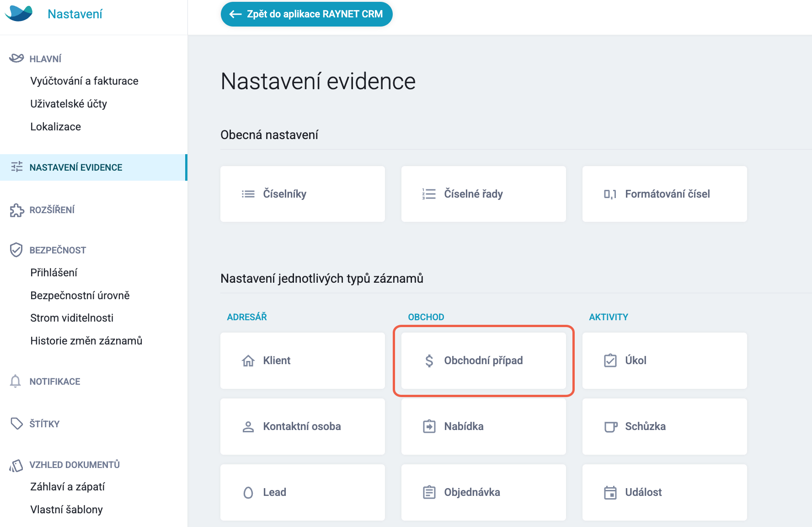Click the egg icon in Lead card
This screenshot has height=527, width=812.
tap(248, 492)
